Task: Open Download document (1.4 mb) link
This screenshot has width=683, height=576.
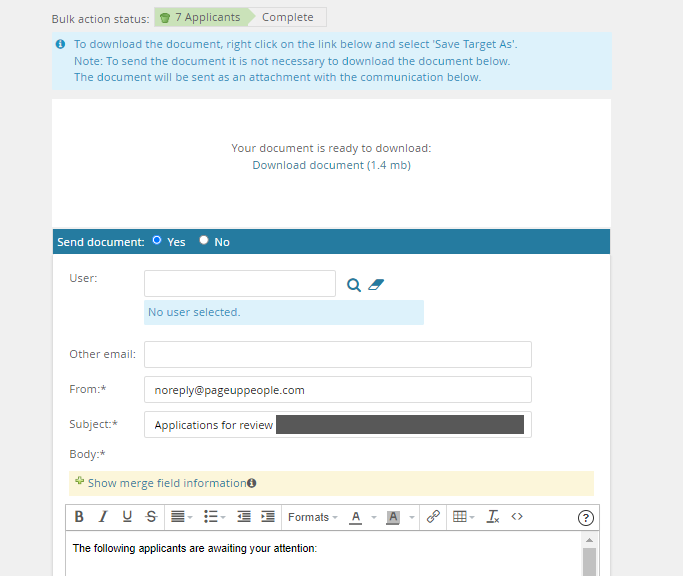Action: click(331, 165)
